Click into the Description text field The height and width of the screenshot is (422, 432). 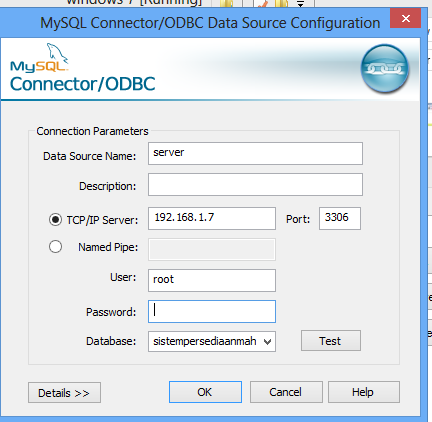255,184
